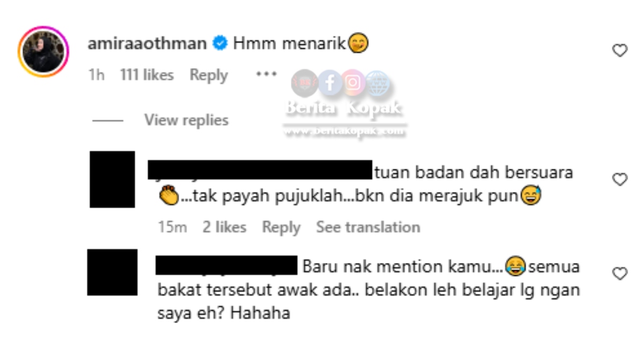Click the globe website icon in watermark
The image size is (644, 337).
tap(377, 84)
